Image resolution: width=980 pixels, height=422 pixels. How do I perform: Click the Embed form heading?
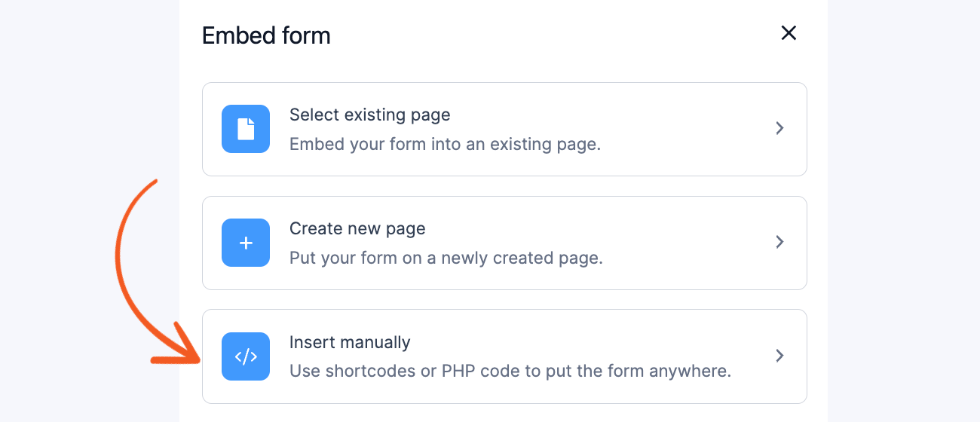pos(266,35)
